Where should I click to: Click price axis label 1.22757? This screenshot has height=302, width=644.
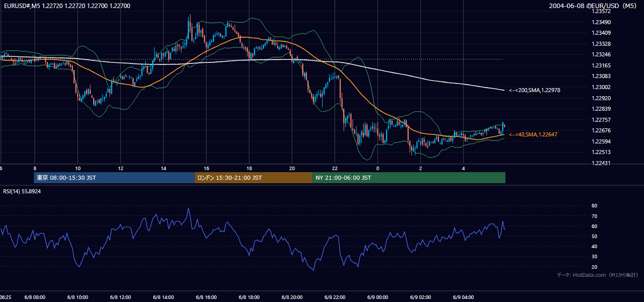click(x=601, y=120)
